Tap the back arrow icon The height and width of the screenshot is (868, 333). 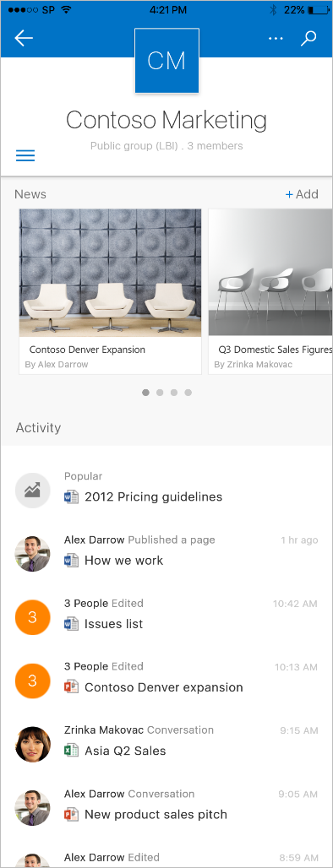(24, 38)
